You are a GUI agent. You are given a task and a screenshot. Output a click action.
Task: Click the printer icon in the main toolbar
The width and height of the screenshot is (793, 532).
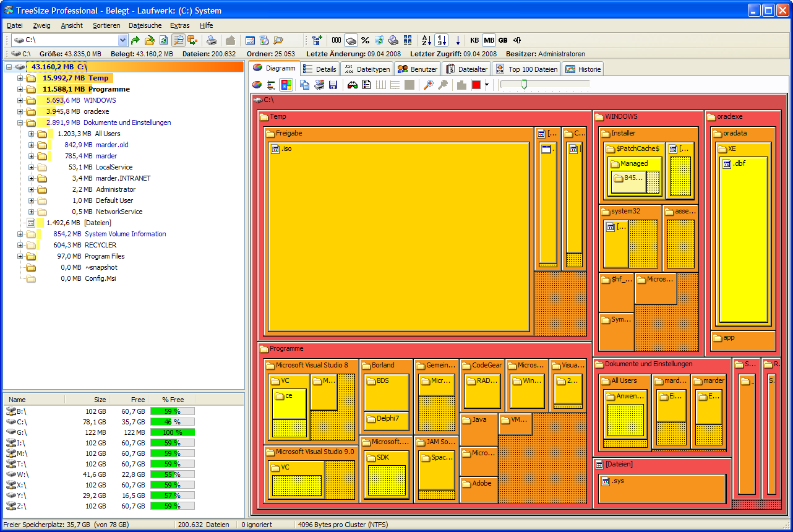[212, 40]
